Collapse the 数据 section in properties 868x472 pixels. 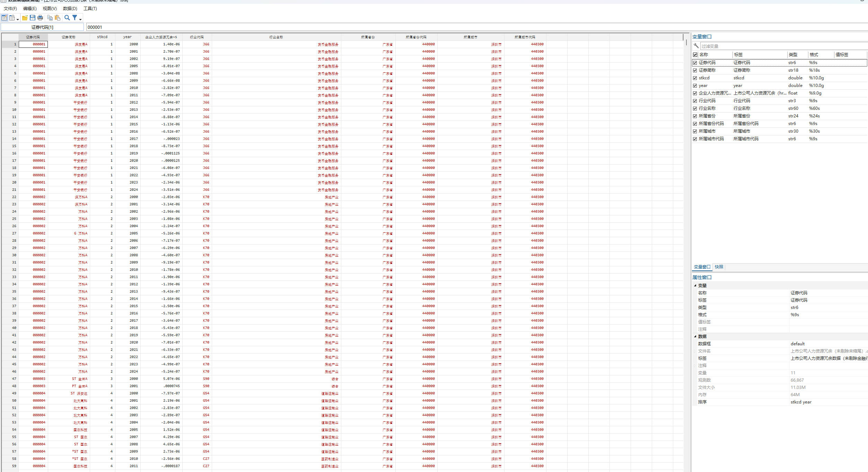coord(695,337)
